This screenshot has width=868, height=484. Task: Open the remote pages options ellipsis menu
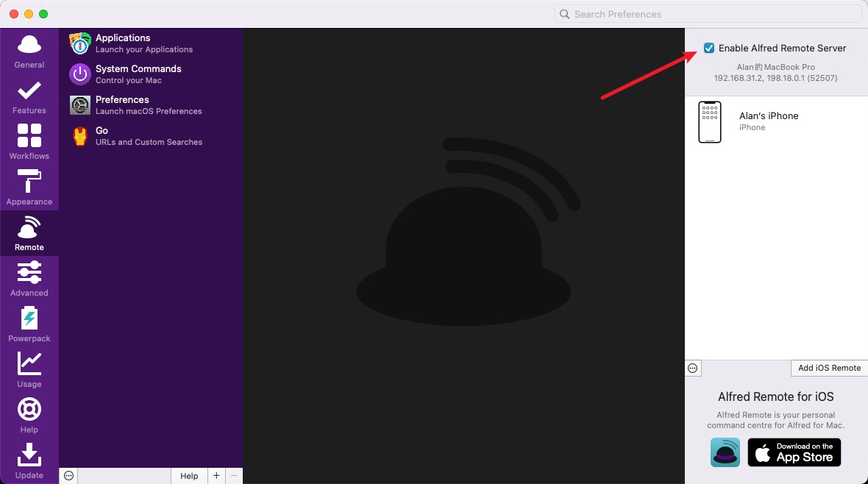68,476
